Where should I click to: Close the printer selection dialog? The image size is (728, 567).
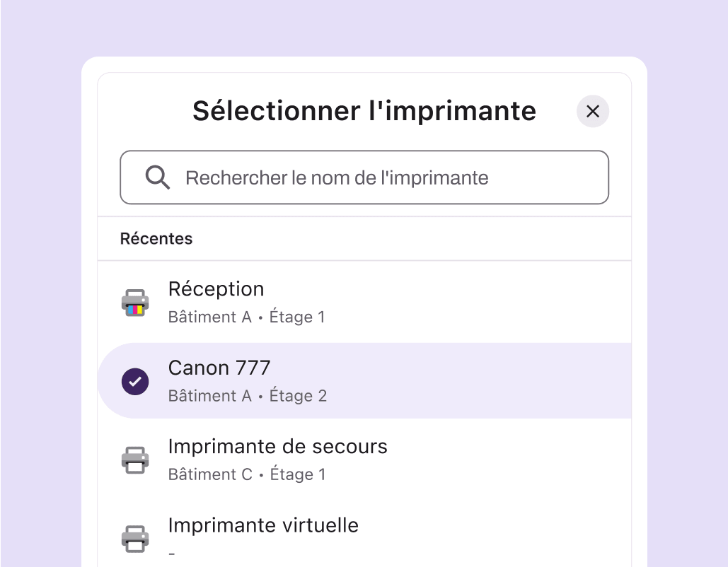pos(593,111)
